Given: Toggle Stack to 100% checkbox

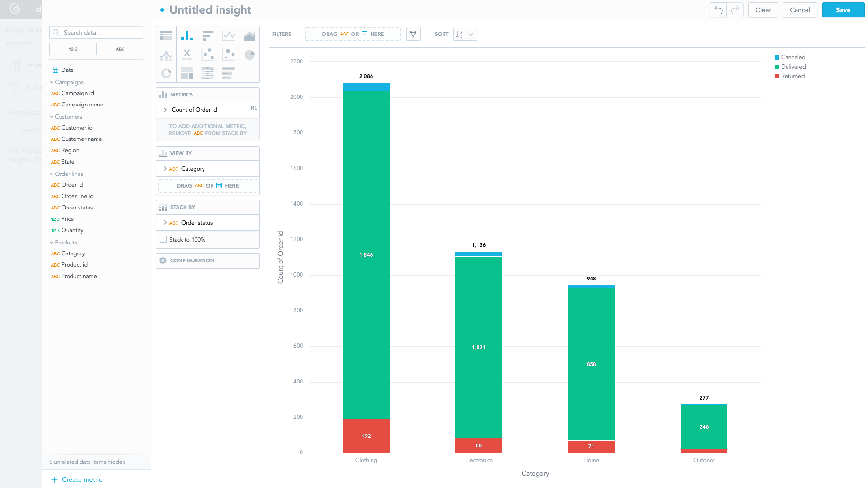Looking at the screenshot, I should tap(163, 240).
